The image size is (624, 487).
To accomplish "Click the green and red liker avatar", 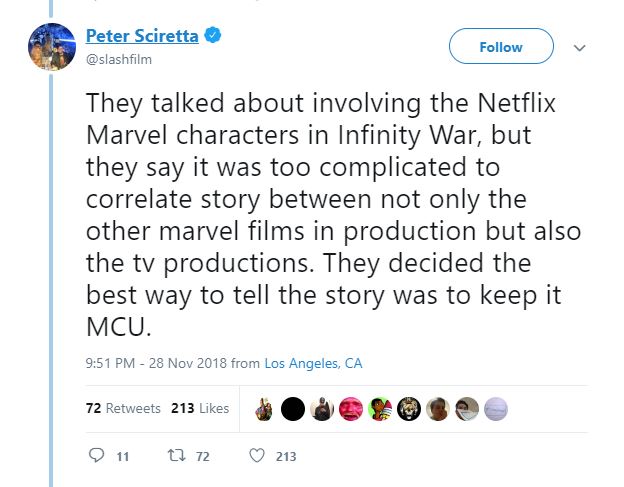I will tap(379, 408).
